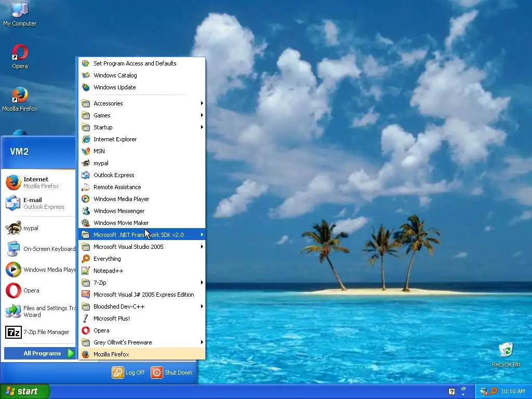The width and height of the screenshot is (532, 399).
Task: Open MSN from All Programs
Action: pos(142,151)
